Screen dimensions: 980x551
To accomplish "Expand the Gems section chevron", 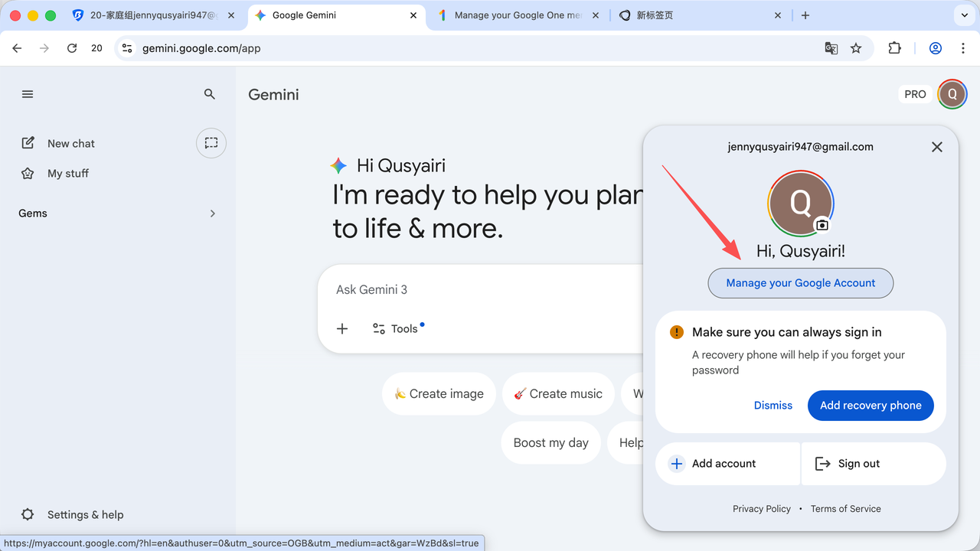I will point(212,214).
